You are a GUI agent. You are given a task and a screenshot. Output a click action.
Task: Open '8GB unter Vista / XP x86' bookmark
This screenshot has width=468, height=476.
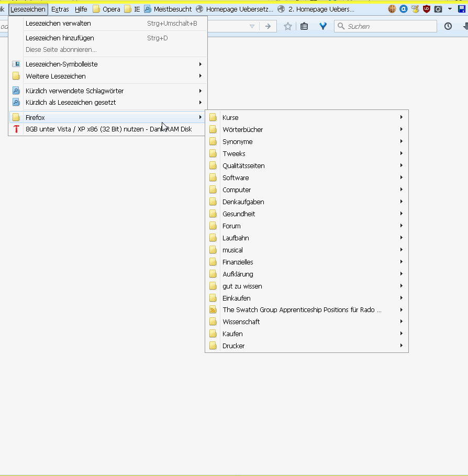[108, 129]
